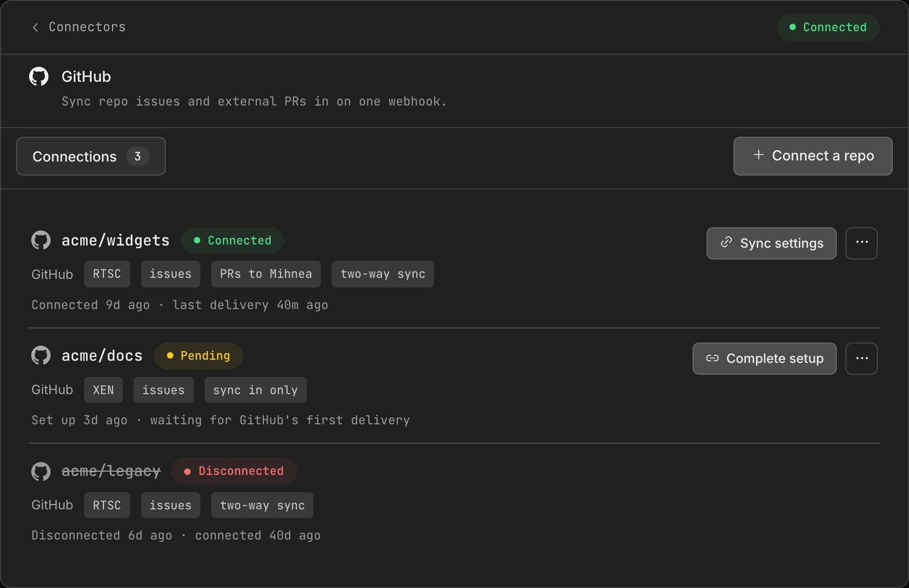Click the PRs to Mihnea tag
909x588 pixels.
pos(266,274)
